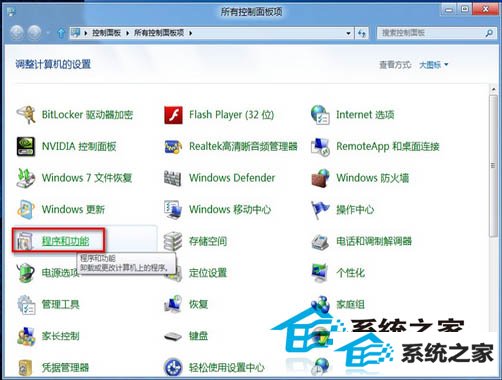This screenshot has width=502, height=380.
Task: Click the scrollbar up arrow
Action: 493,89
